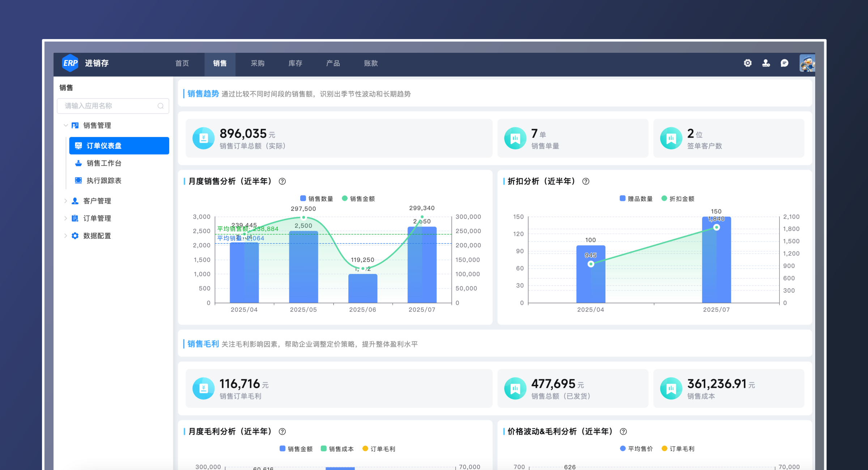Image resolution: width=868 pixels, height=470 pixels.
Task: Click the user avatar thumbnail
Action: point(807,63)
